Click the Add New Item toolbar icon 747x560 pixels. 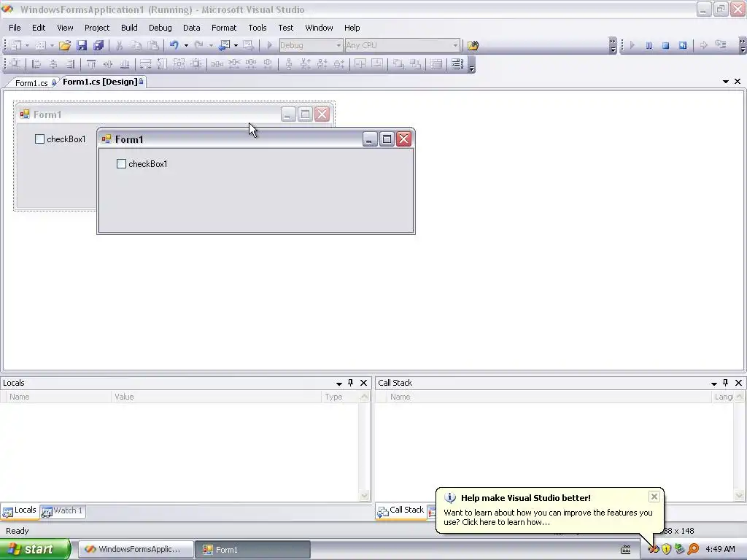pyautogui.click(x=41, y=45)
